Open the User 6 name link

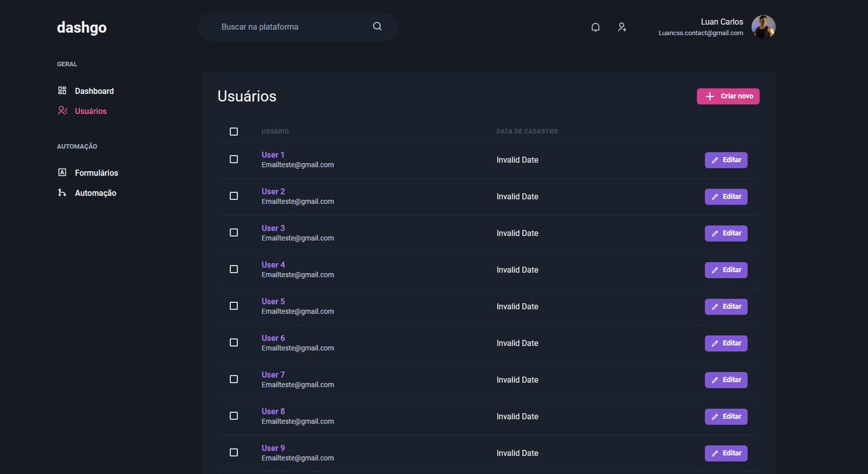[273, 338]
